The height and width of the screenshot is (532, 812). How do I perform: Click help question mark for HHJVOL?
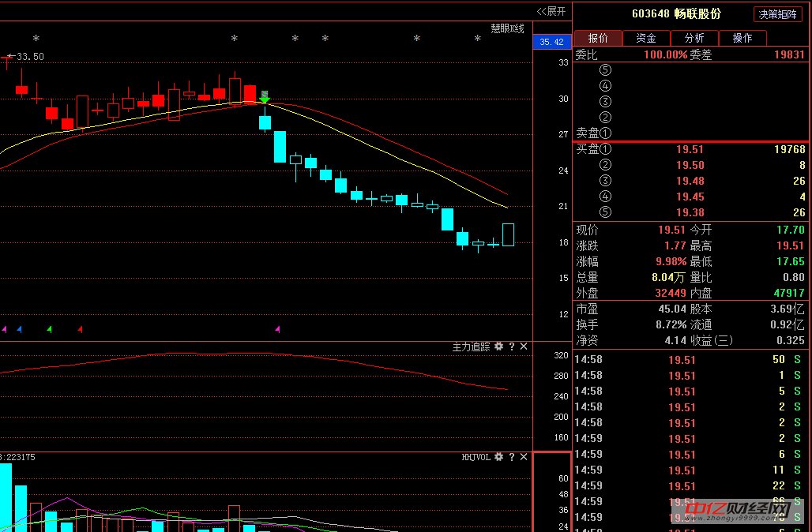[511, 457]
